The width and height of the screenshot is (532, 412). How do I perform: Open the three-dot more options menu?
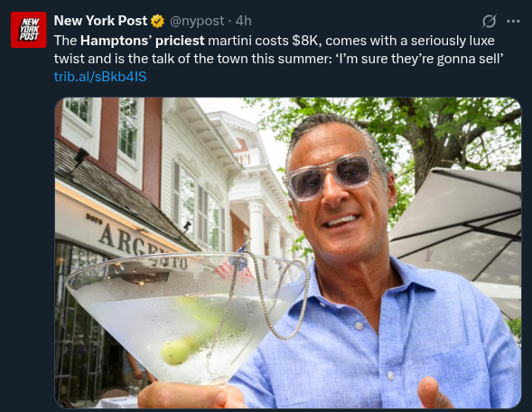(x=513, y=21)
